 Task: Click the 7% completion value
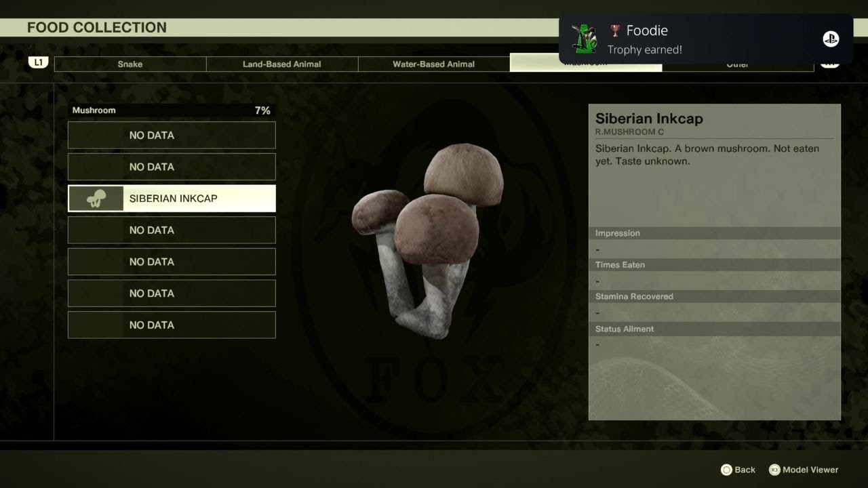pos(262,110)
